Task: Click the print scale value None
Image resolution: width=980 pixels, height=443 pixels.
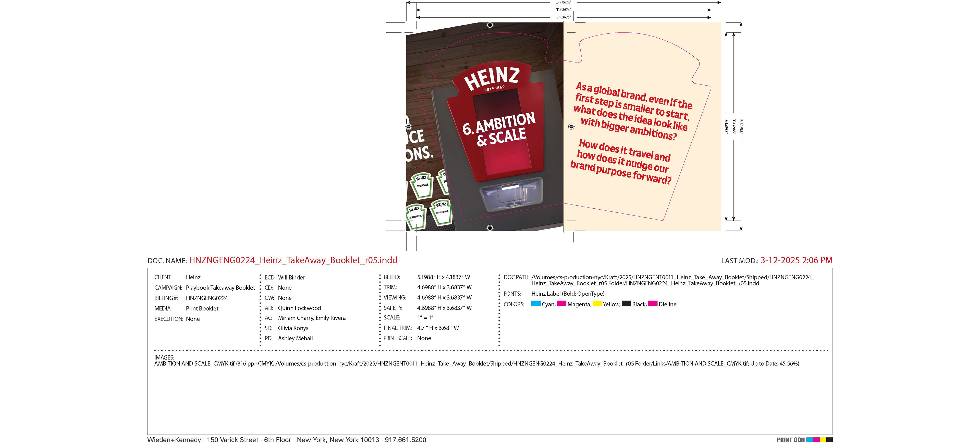Action: pos(424,338)
